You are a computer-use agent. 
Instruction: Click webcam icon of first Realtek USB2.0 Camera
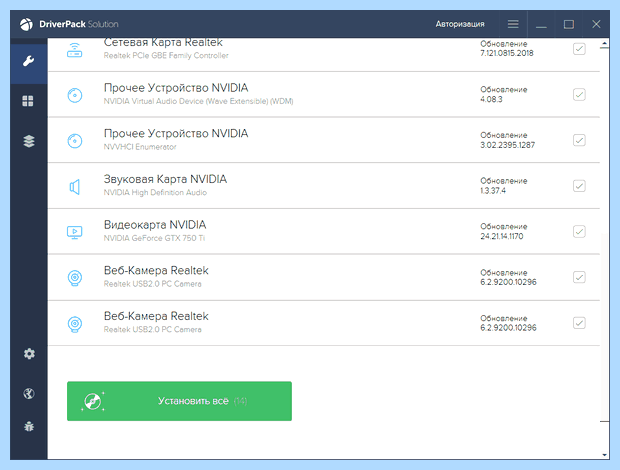coord(75,278)
